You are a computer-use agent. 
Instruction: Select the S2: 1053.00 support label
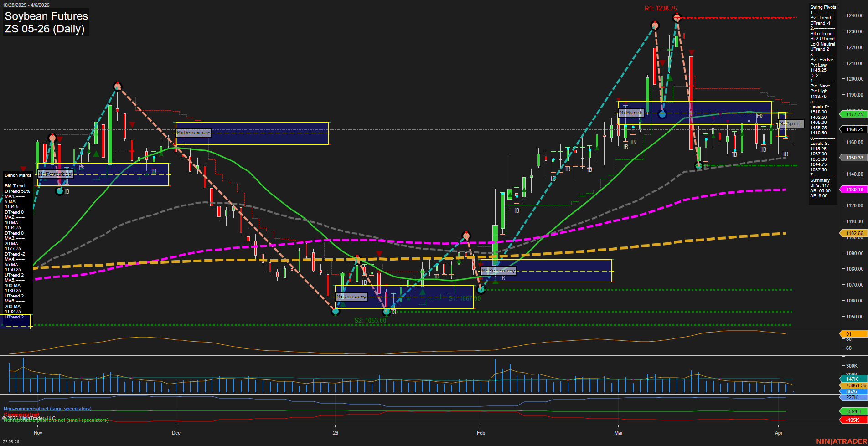369,320
